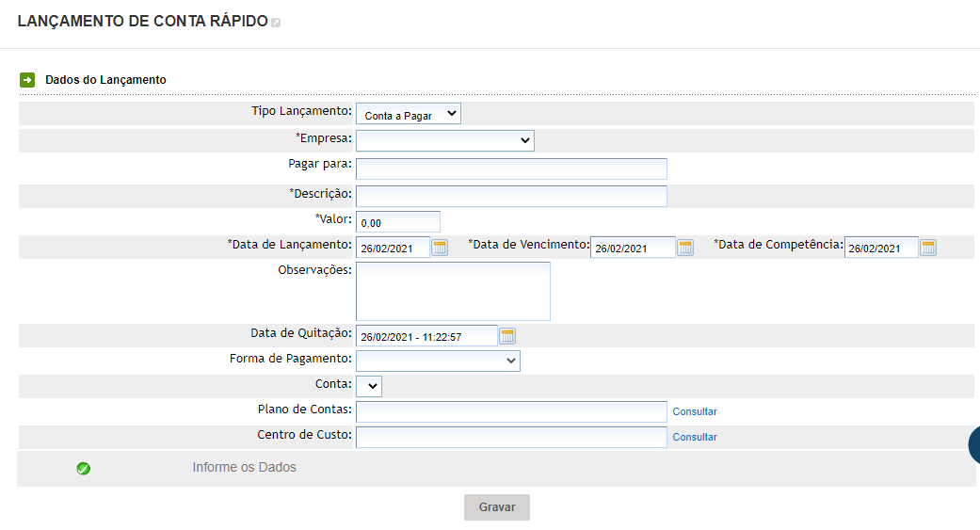980x530 pixels.
Task: Click into the Descrição input field
Action: pyautogui.click(x=511, y=196)
